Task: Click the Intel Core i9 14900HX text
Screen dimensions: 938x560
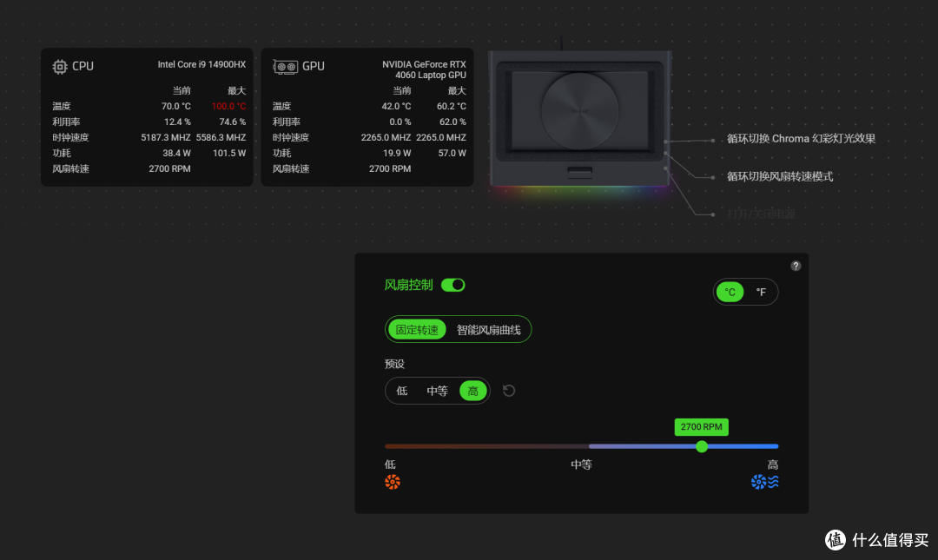Action: [201, 64]
